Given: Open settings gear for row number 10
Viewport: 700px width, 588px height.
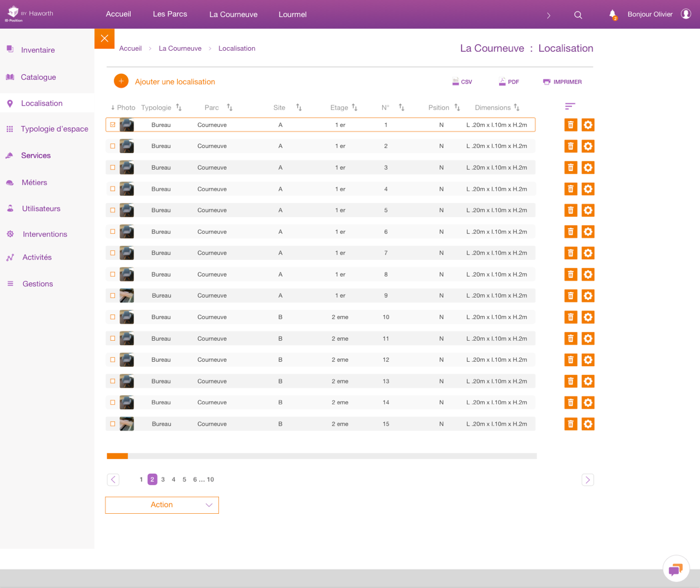Looking at the screenshot, I should coord(588,317).
